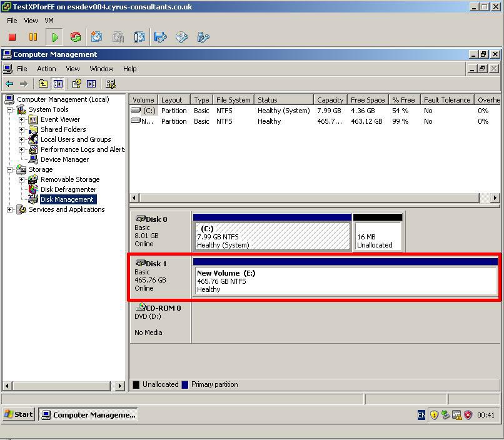This screenshot has width=504, height=440.
Task: Click the USB device connect icon
Action: coord(203,37)
